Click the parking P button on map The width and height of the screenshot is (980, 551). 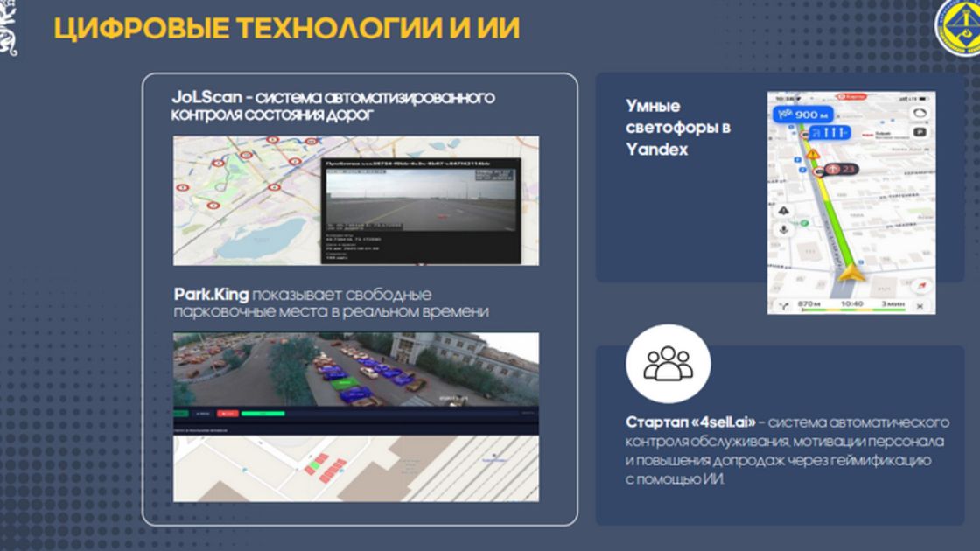tap(920, 131)
